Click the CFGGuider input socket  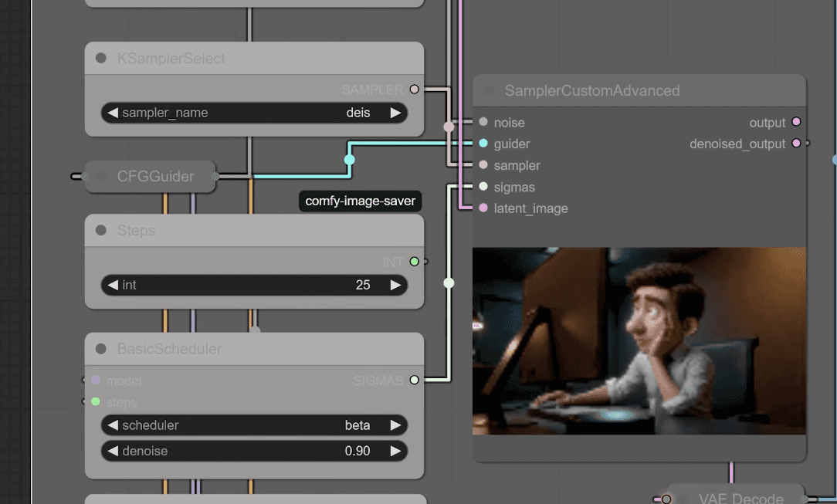pyautogui.click(x=86, y=177)
